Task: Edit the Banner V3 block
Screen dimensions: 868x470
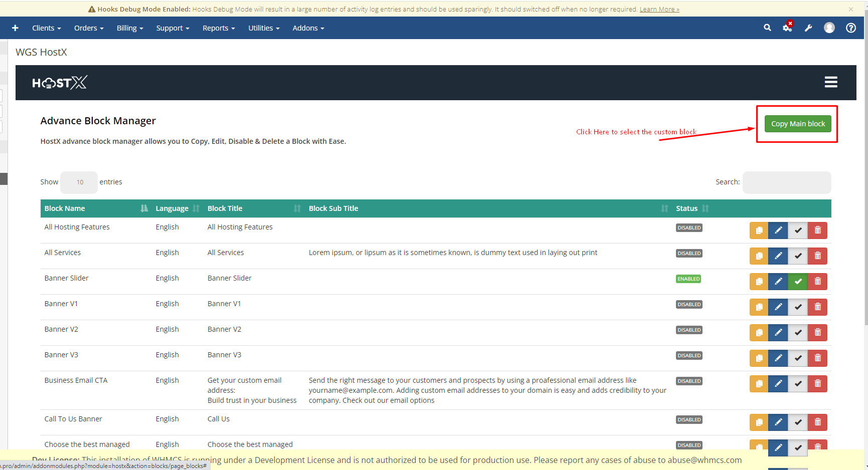Action: [x=778, y=358]
